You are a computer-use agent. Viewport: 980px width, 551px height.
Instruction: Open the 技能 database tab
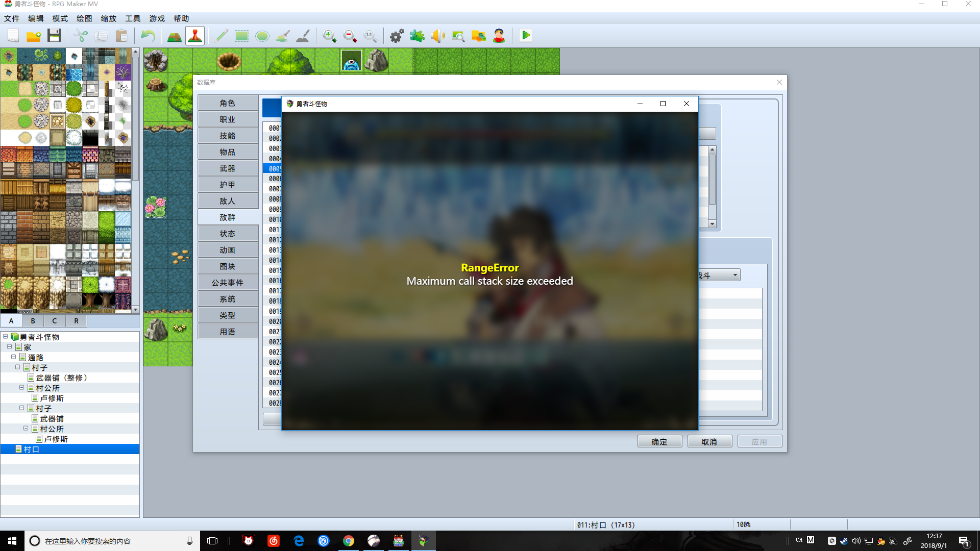tap(228, 136)
